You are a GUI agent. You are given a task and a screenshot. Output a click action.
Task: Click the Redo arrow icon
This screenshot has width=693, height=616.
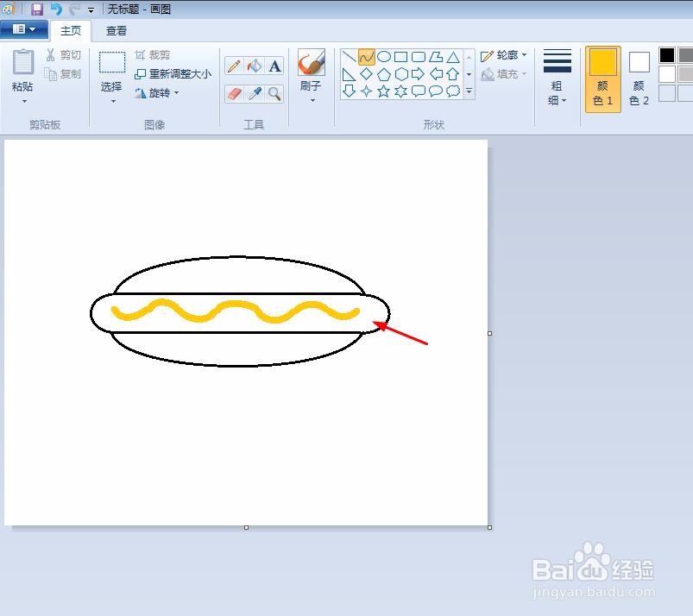[x=74, y=9]
